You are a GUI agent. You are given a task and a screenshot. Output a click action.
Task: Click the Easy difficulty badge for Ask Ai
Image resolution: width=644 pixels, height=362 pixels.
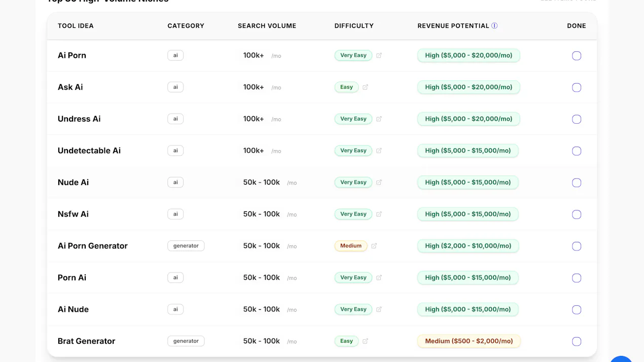point(346,87)
